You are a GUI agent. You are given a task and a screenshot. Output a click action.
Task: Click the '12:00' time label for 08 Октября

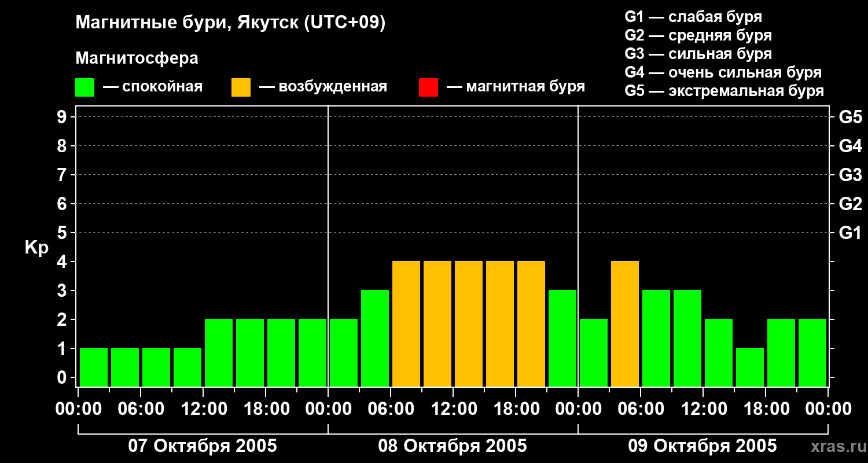point(453,409)
